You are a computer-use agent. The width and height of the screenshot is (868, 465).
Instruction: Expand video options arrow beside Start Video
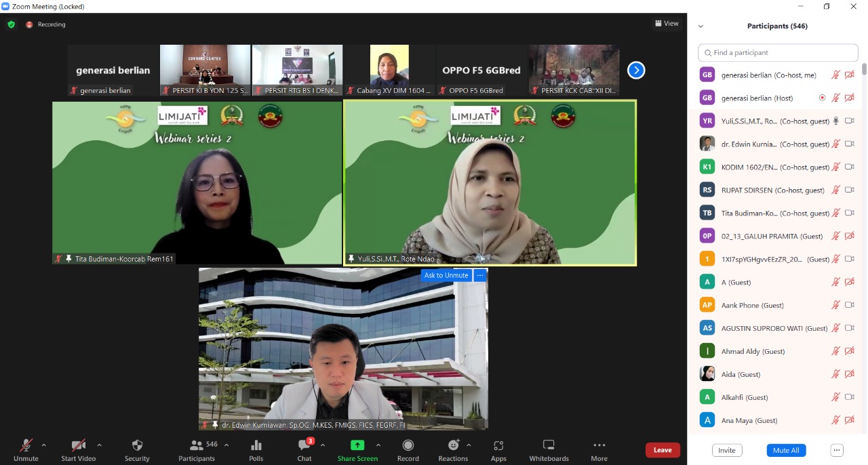tap(99, 445)
